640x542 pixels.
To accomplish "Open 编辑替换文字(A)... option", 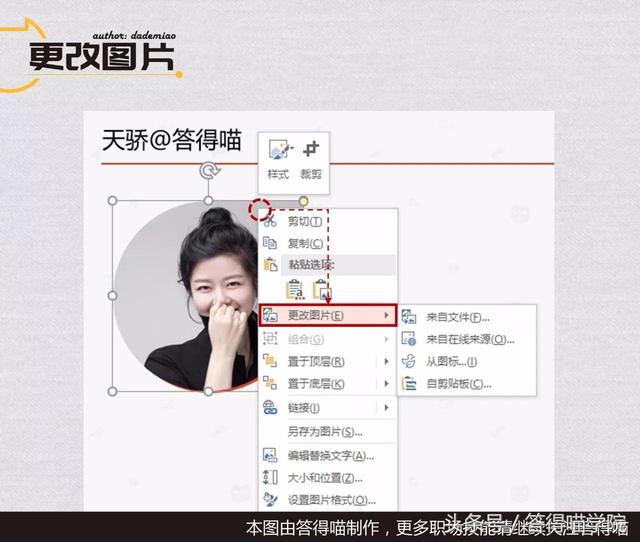I will point(331,456).
